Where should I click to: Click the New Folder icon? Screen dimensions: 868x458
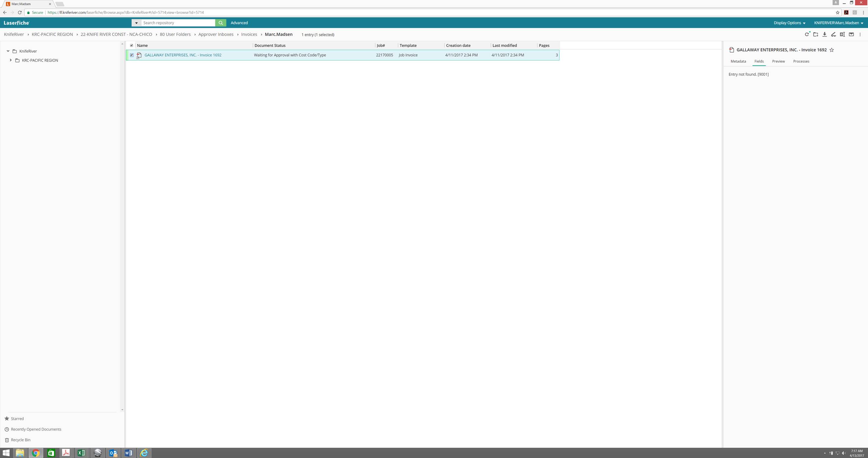816,34
